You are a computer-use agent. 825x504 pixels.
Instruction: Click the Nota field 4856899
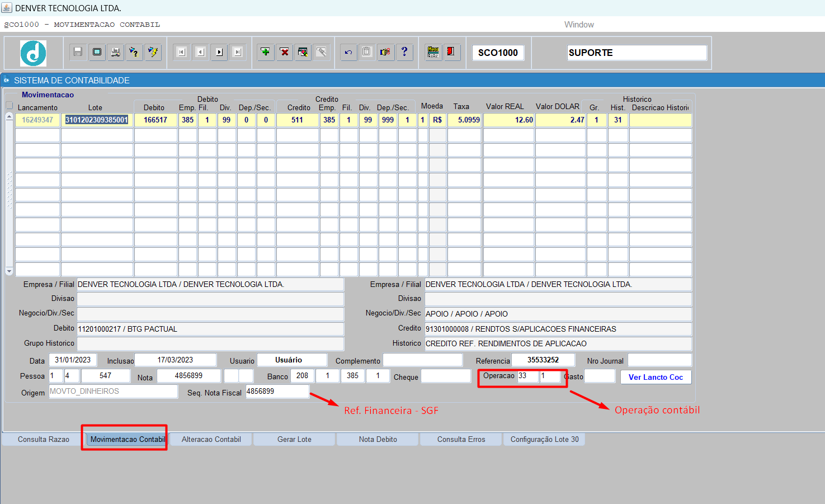[188, 375]
